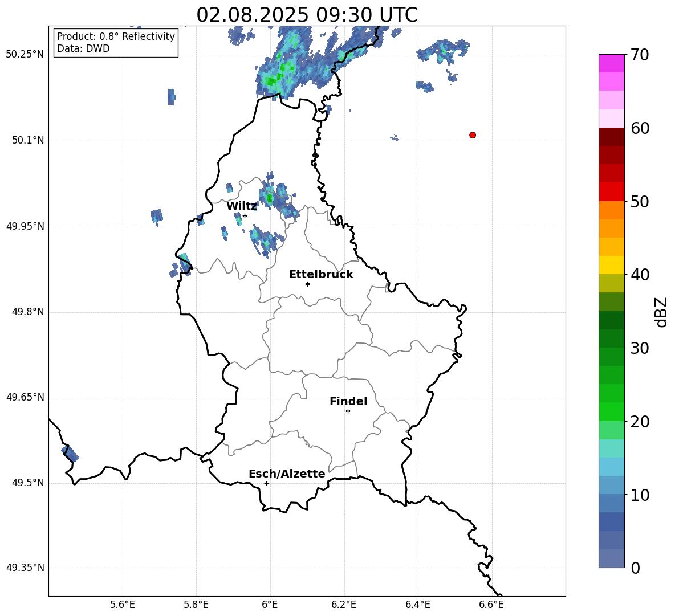The image size is (675, 616).
Task: Click the Product: 0.8° Reflectivity text
Action: pos(116,36)
